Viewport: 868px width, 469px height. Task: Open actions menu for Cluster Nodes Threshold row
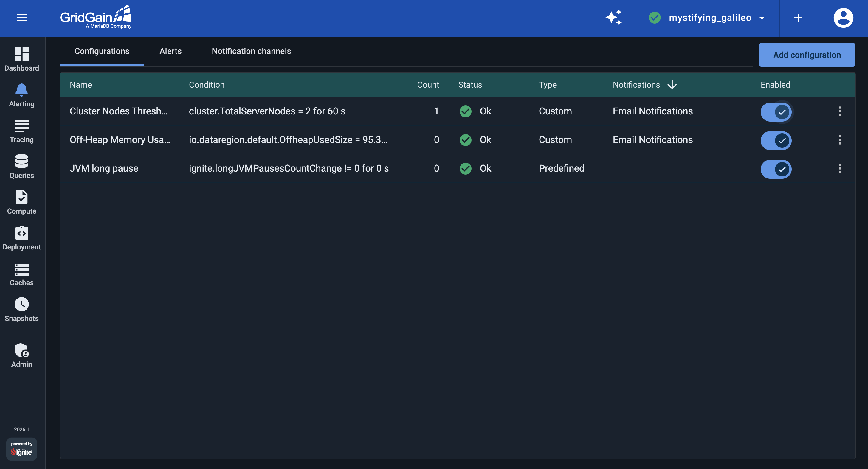[840, 111]
